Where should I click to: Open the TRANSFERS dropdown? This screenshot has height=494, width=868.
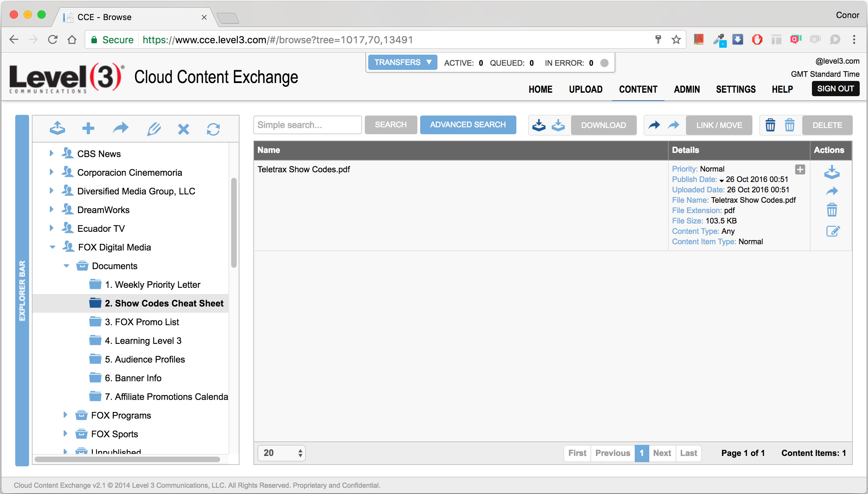[x=403, y=62]
